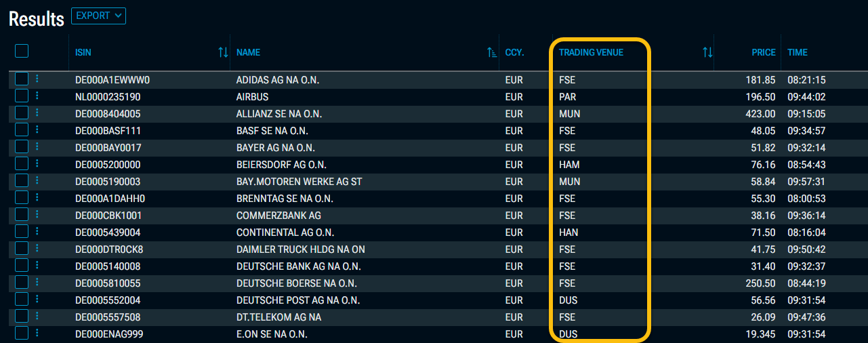Open the row menu dots for AIRBUS
The width and height of the screenshot is (868, 343).
pyautogui.click(x=37, y=96)
